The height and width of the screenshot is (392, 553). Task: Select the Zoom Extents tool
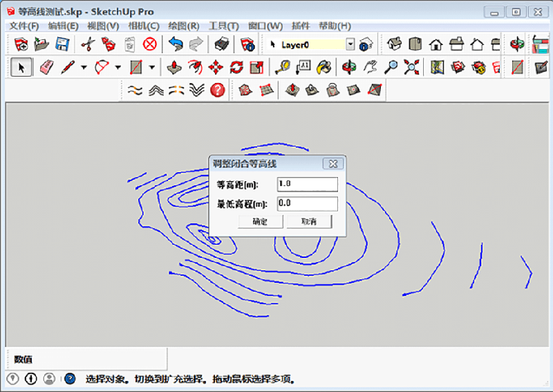tap(412, 67)
